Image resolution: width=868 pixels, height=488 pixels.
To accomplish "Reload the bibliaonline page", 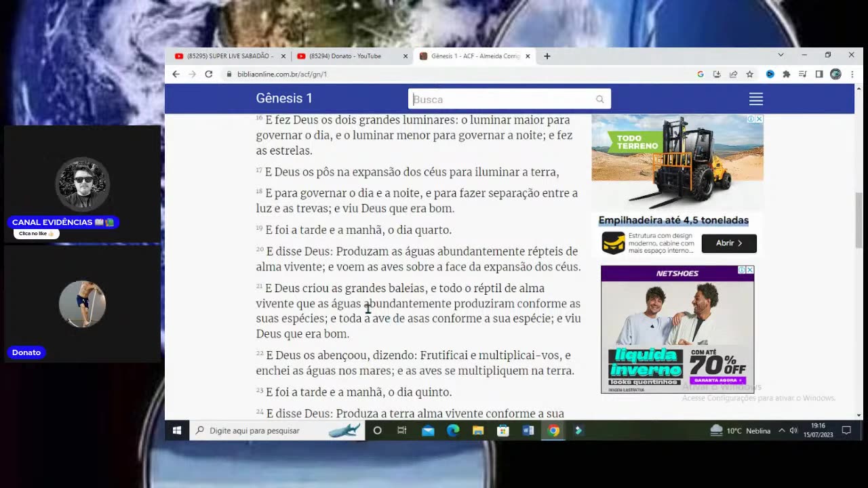I will coord(209,74).
